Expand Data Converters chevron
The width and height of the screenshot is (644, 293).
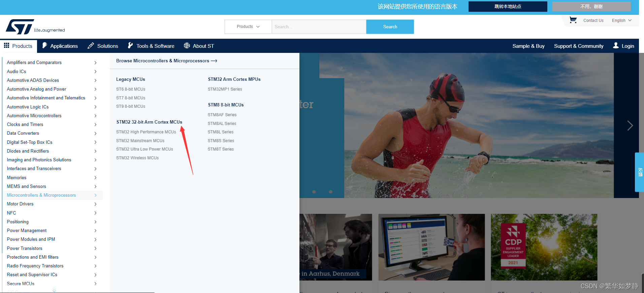click(x=95, y=133)
